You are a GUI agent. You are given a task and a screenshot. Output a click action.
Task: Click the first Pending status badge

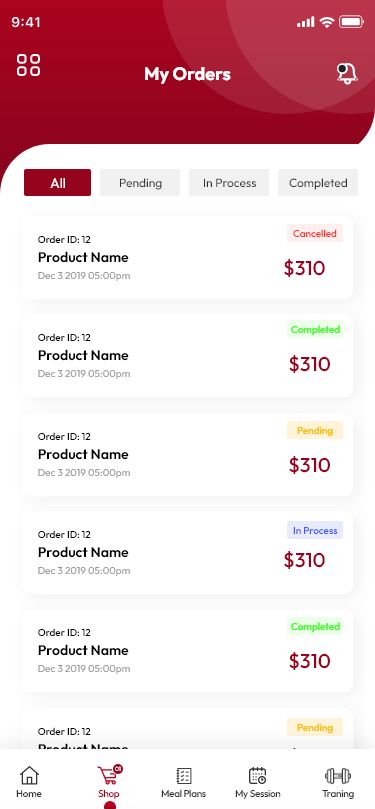315,430
